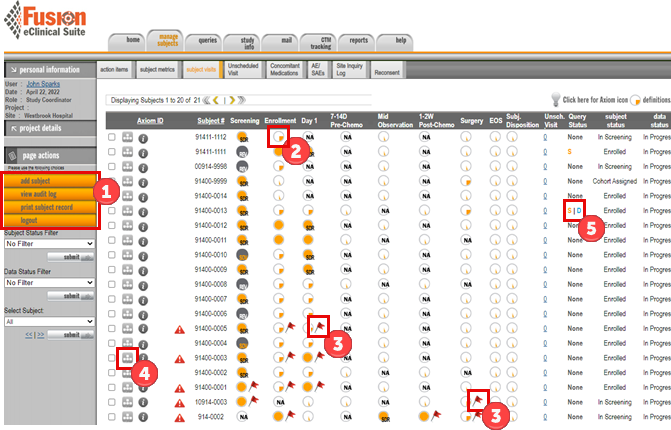Click casebook grid icon for subject 91400-0010
This screenshot has height=430, width=671.
127,255
